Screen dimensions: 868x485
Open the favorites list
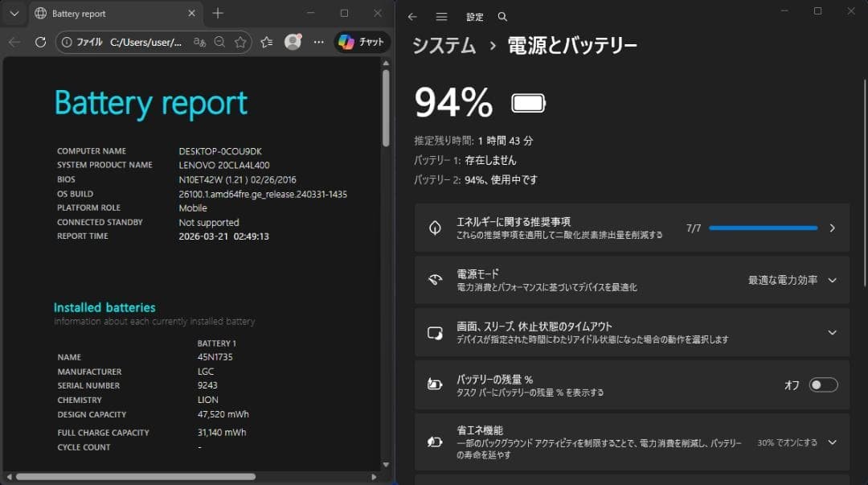[x=267, y=42]
